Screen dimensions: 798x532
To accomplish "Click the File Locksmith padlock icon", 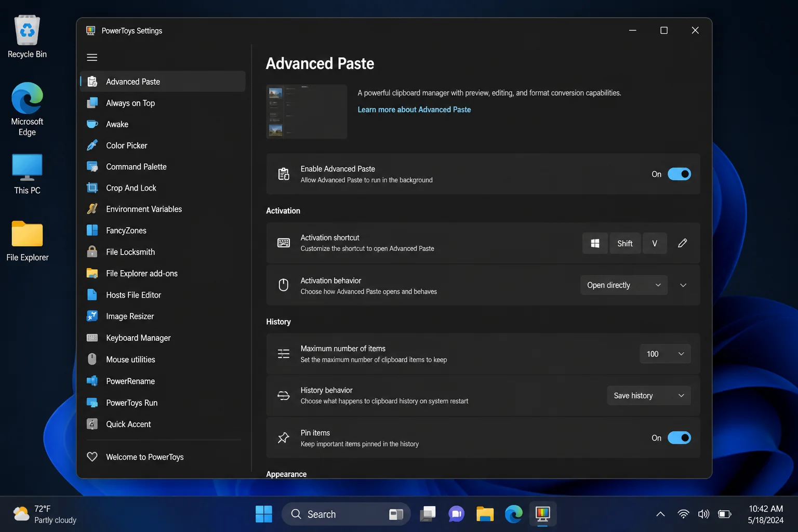I will [x=92, y=252].
